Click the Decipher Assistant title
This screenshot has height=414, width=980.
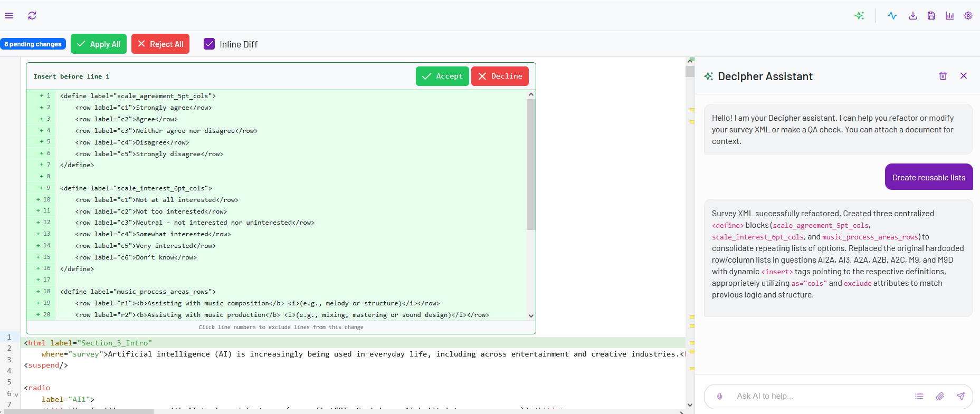click(x=765, y=76)
